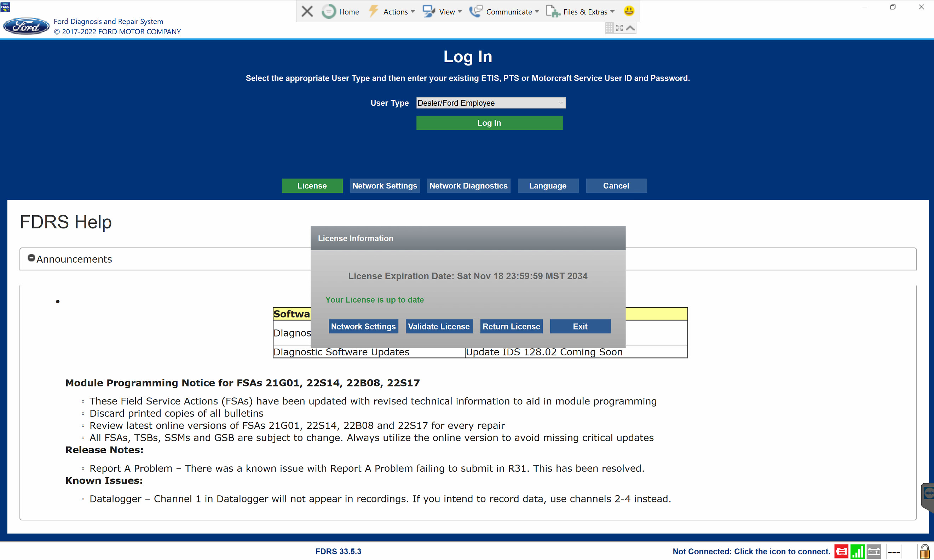Click Exit in the License Information dialog
The height and width of the screenshot is (560, 934).
[580, 326]
